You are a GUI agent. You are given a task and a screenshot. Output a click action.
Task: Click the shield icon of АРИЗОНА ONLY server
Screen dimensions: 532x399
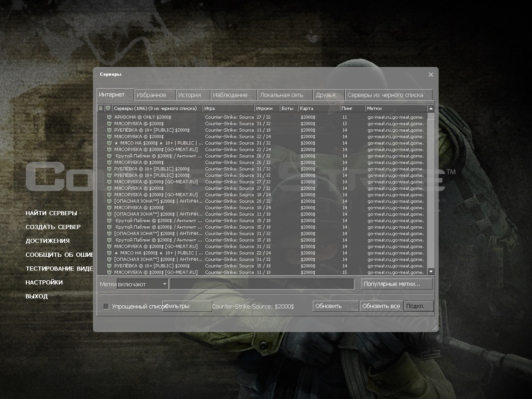click(109, 117)
